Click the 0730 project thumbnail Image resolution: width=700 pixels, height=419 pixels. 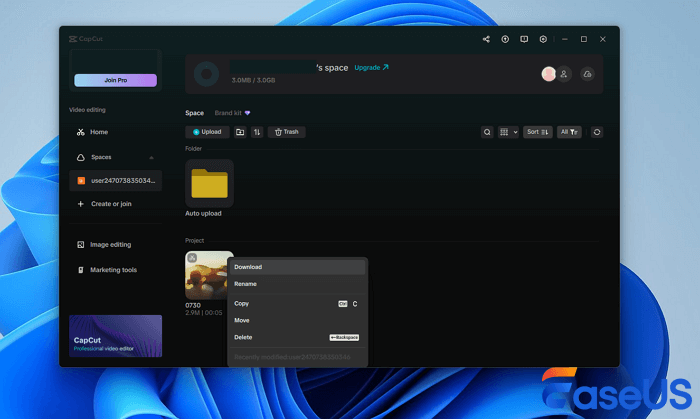coord(207,275)
